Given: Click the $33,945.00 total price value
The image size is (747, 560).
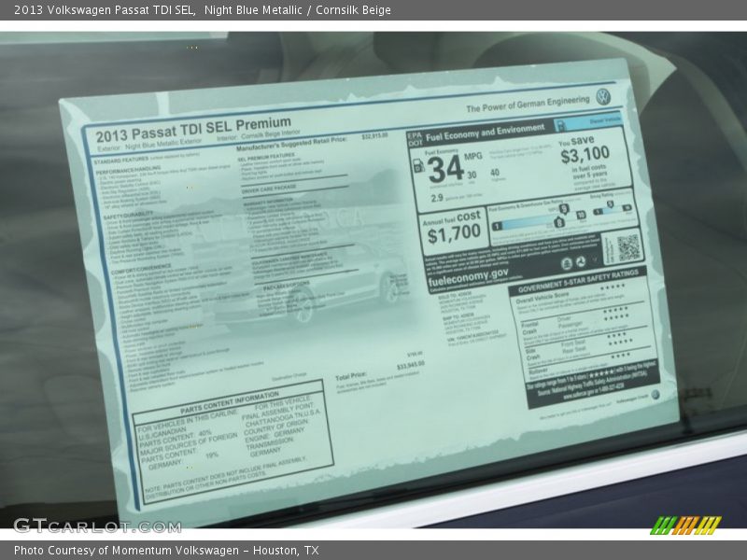Looking at the screenshot, I should pyautogui.click(x=410, y=365).
